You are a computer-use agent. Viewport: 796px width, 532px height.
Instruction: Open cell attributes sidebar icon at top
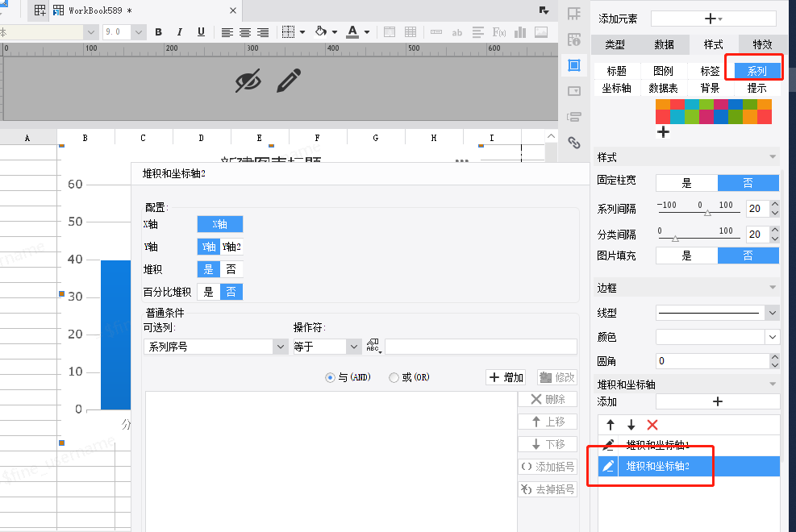click(574, 14)
